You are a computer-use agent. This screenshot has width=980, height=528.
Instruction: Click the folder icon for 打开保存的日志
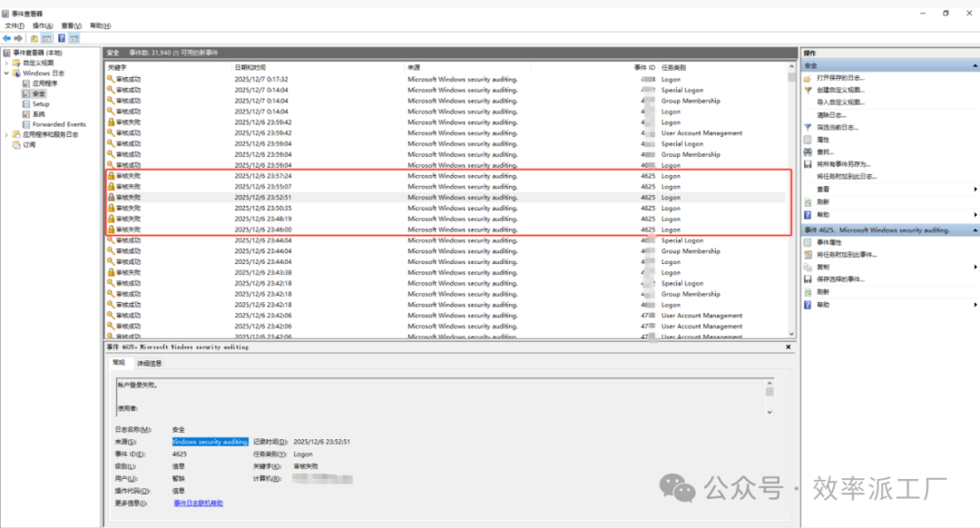point(808,78)
